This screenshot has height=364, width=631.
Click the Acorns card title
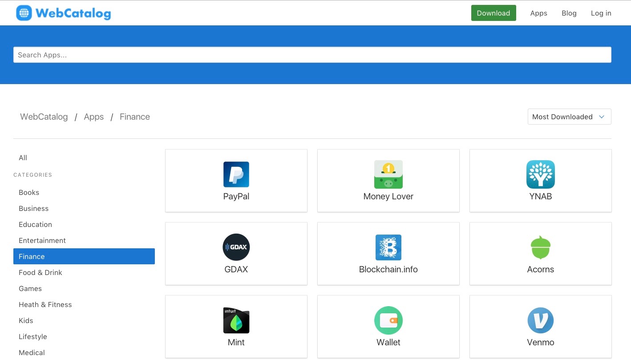point(541,269)
